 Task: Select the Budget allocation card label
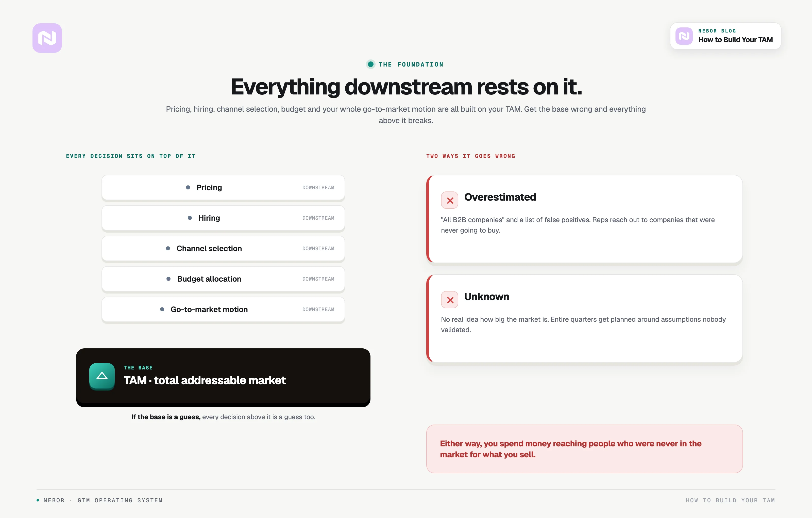209,279
